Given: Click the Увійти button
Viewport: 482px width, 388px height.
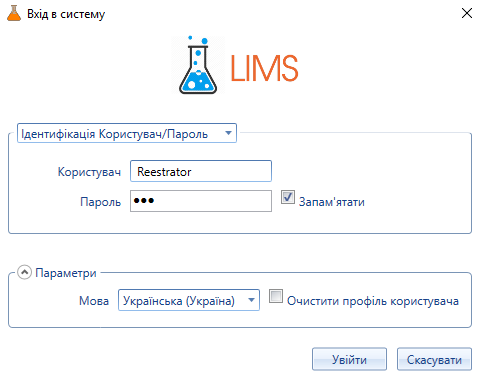Looking at the screenshot, I should click(349, 359).
